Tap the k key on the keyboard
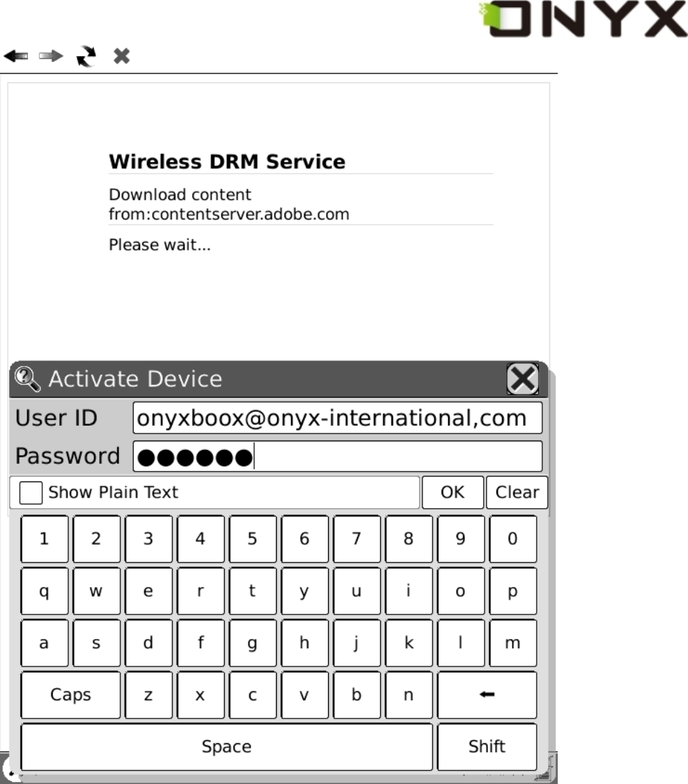 (409, 643)
